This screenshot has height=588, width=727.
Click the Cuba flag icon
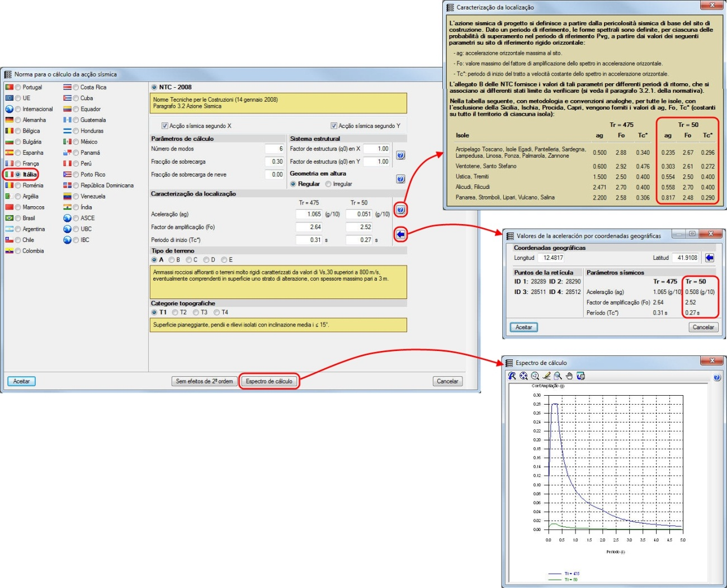(x=67, y=98)
